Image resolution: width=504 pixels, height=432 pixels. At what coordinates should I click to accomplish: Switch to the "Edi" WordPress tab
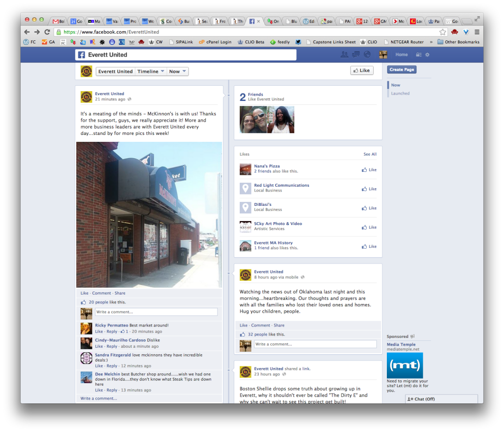click(309, 21)
